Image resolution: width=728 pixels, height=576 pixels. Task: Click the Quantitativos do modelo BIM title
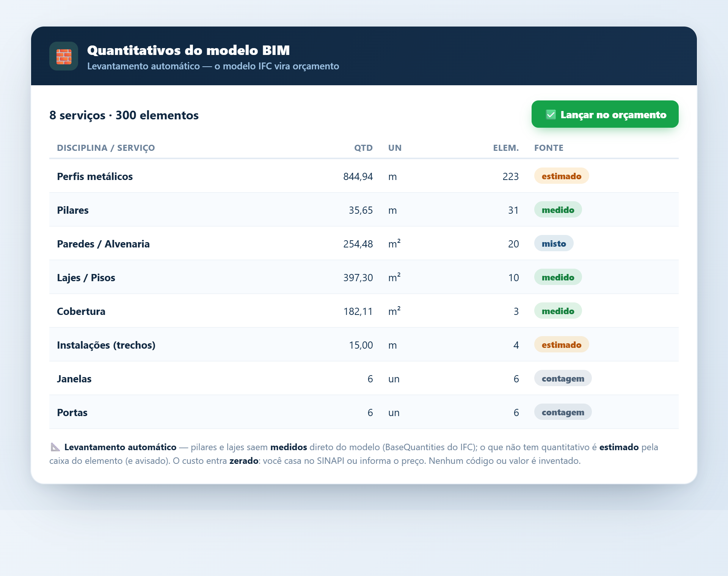pos(188,50)
